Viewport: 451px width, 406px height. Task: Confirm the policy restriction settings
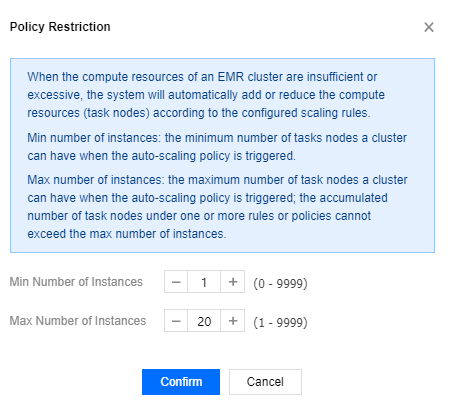181,382
